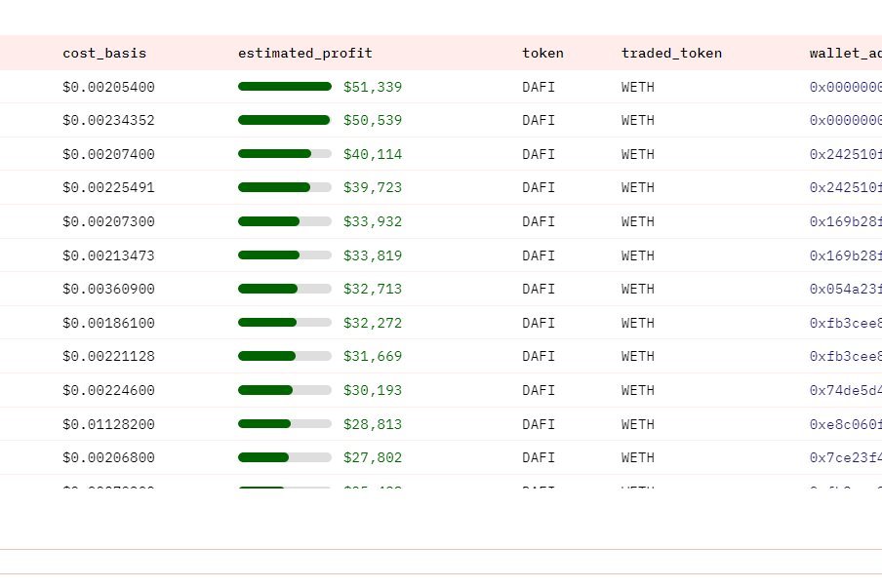Click the profit bar next to $32,713
The image size is (882, 588).
(x=285, y=290)
